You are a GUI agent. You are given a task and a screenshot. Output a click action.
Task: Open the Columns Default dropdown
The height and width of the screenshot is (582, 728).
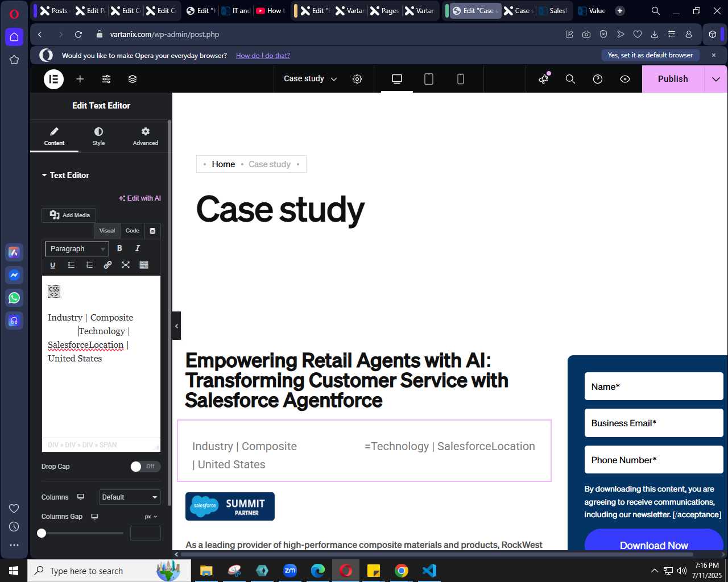(130, 497)
